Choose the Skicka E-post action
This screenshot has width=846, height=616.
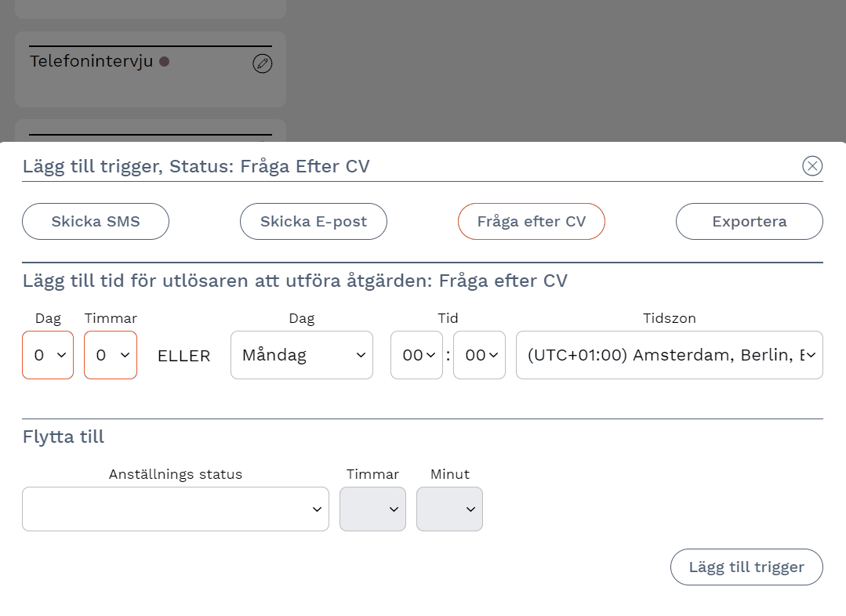pos(314,222)
